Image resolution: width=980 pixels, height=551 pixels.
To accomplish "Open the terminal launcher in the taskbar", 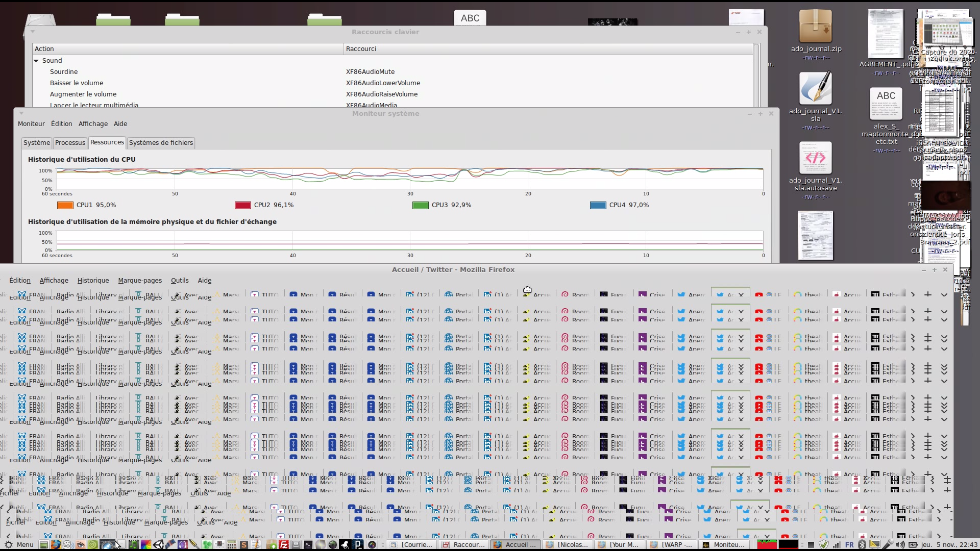I will (308, 544).
